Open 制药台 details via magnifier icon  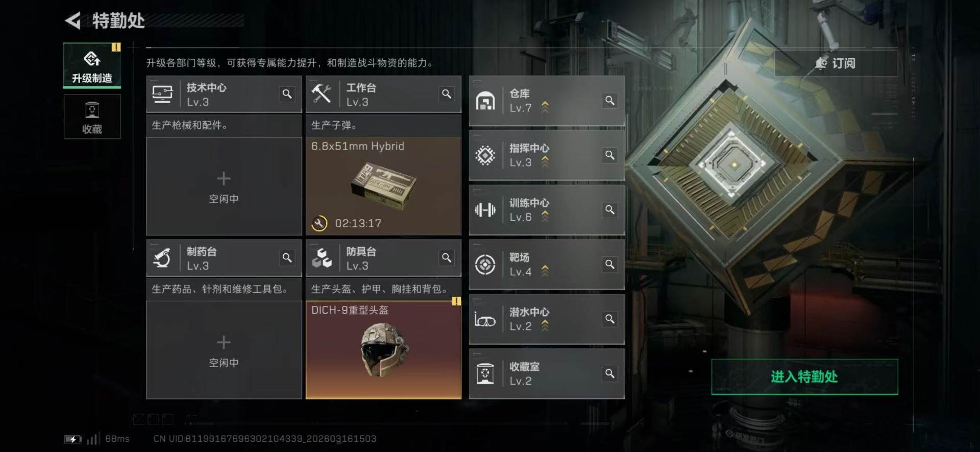click(287, 258)
